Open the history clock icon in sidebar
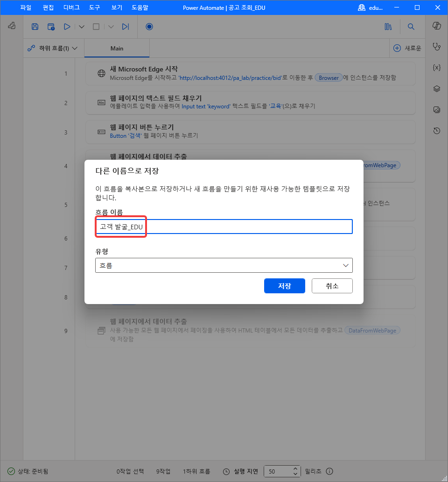 pyautogui.click(x=437, y=131)
